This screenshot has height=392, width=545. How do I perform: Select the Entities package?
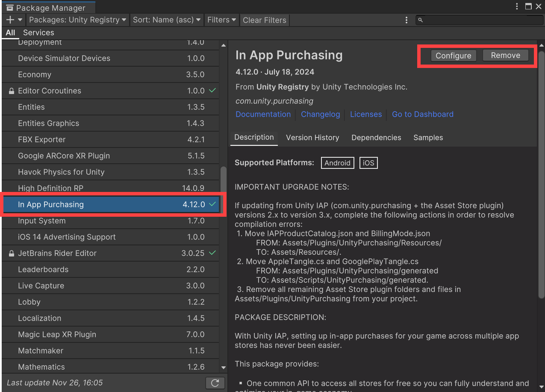[110, 107]
